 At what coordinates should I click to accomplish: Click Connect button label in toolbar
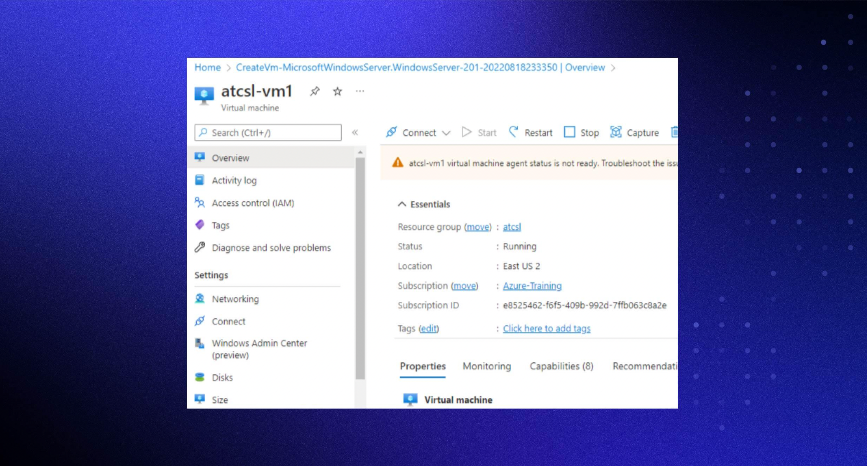point(419,133)
